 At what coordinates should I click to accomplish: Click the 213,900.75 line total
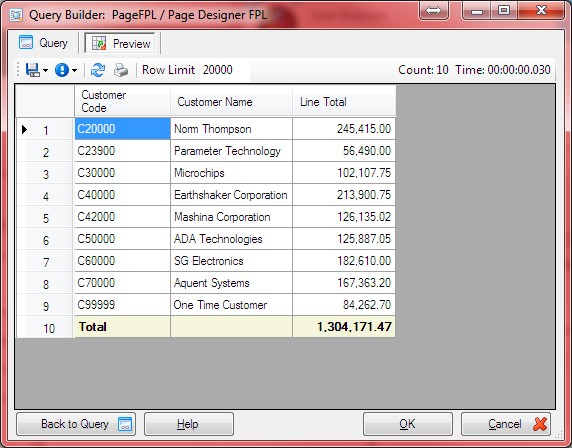coord(344,195)
